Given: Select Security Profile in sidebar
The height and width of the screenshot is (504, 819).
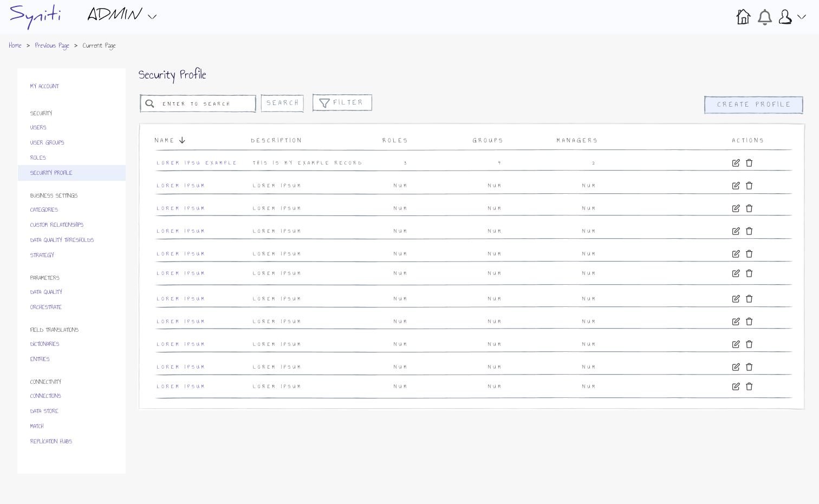Looking at the screenshot, I should [51, 173].
